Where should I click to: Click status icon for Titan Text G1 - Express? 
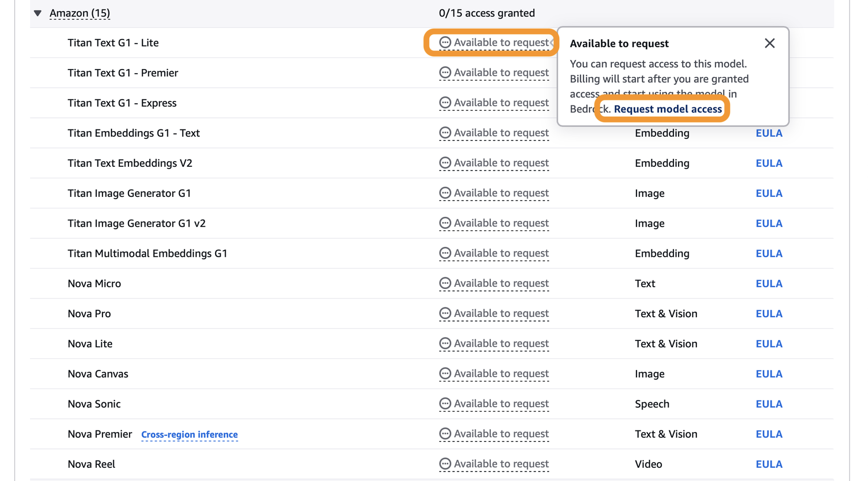coord(445,103)
